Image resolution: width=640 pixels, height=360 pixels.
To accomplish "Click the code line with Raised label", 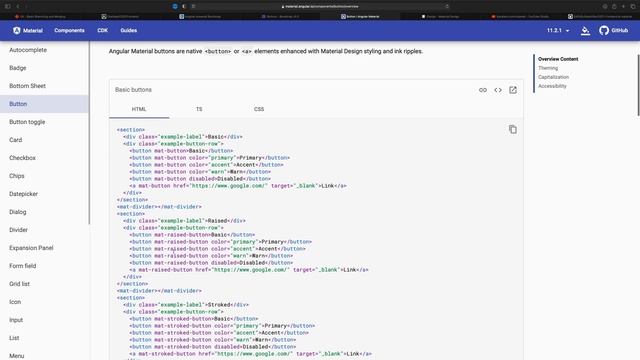I will click(184, 221).
